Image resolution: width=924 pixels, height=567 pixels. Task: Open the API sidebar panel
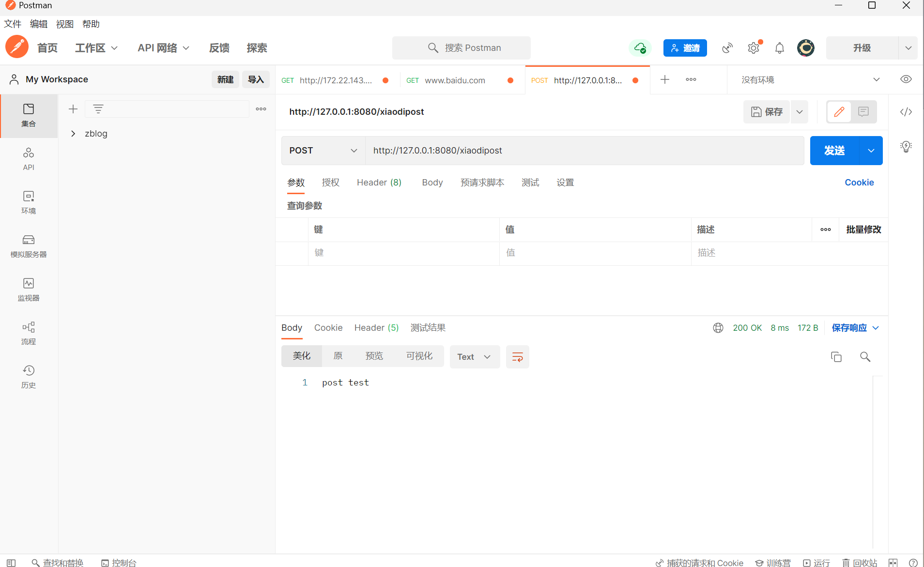(29, 159)
